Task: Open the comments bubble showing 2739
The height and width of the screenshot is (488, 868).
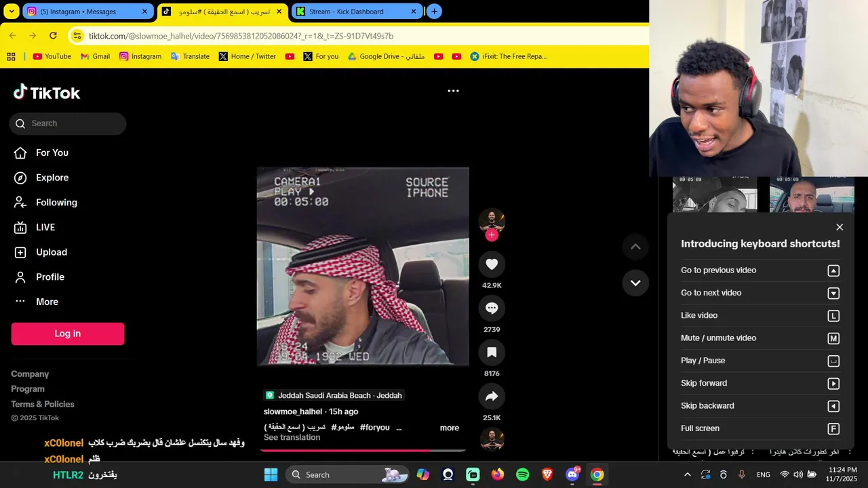Action: click(x=492, y=308)
